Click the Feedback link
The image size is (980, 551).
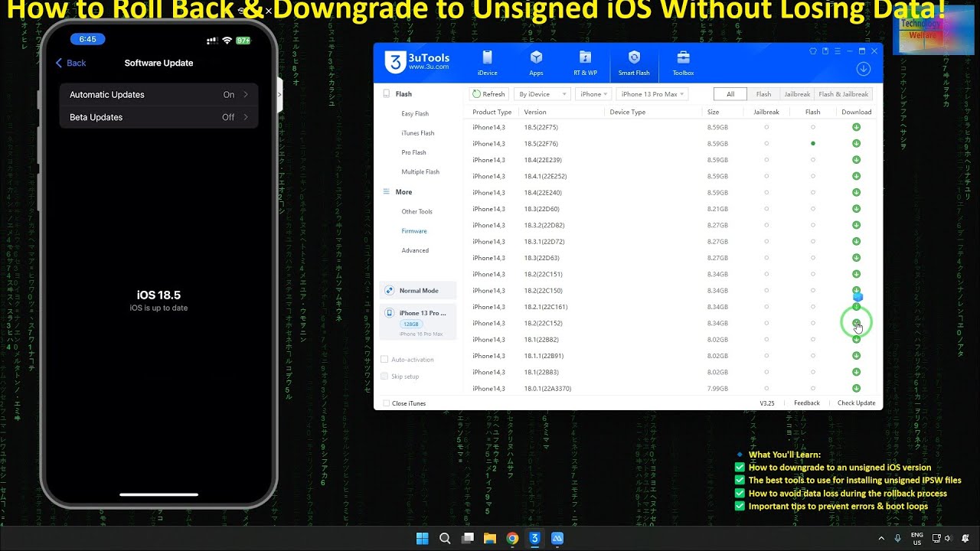click(x=806, y=403)
